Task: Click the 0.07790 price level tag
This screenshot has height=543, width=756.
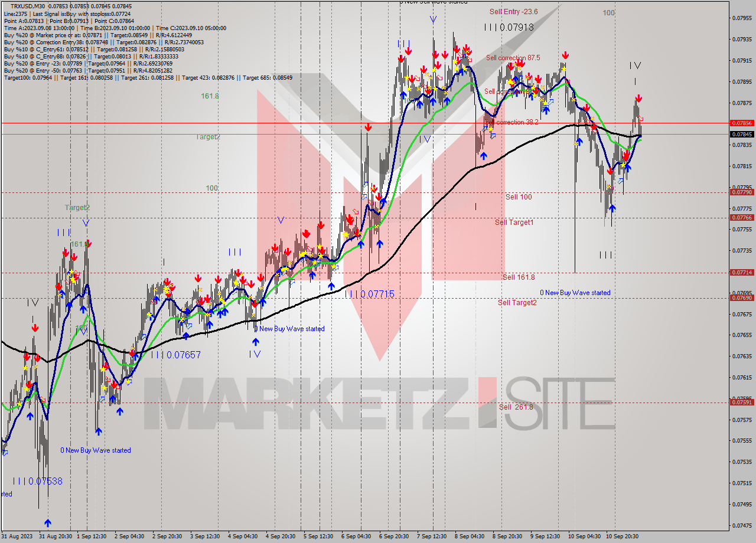Action: (x=742, y=192)
